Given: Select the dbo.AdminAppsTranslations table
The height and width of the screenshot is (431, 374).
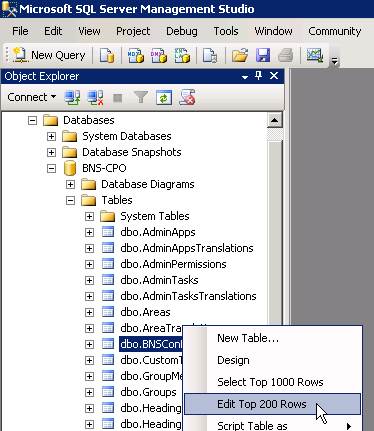Looking at the screenshot, I should (x=187, y=248).
